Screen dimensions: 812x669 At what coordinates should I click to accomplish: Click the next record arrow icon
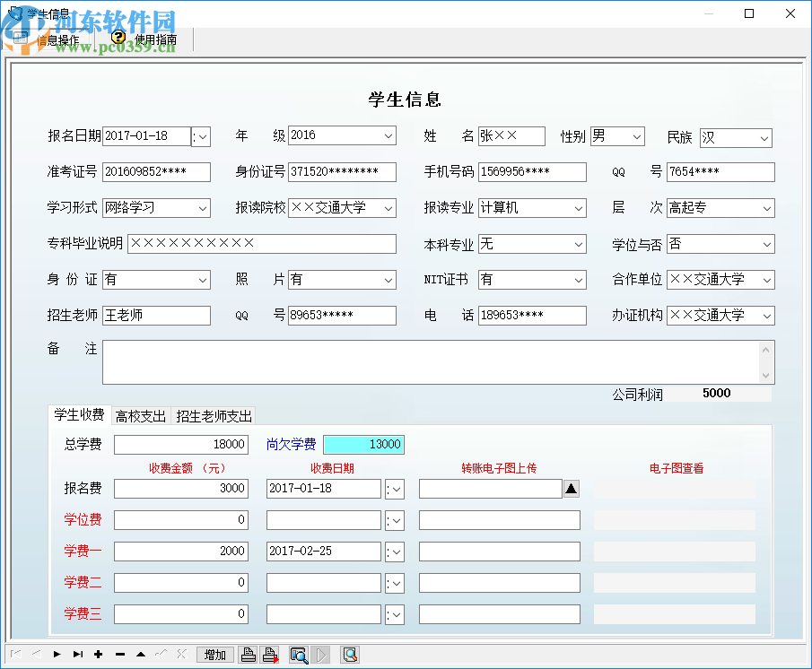57,655
